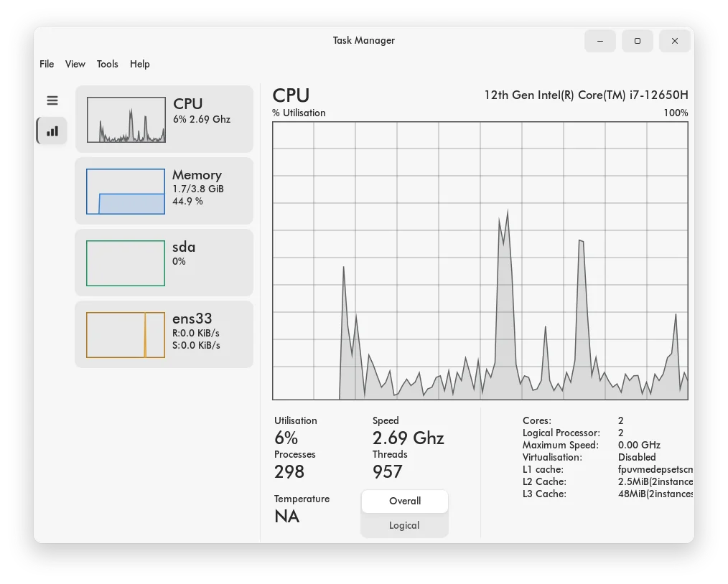Viewport: 728px width, 584px height.
Task: Click the ens33 network mini graph thumbnail
Action: click(126, 335)
